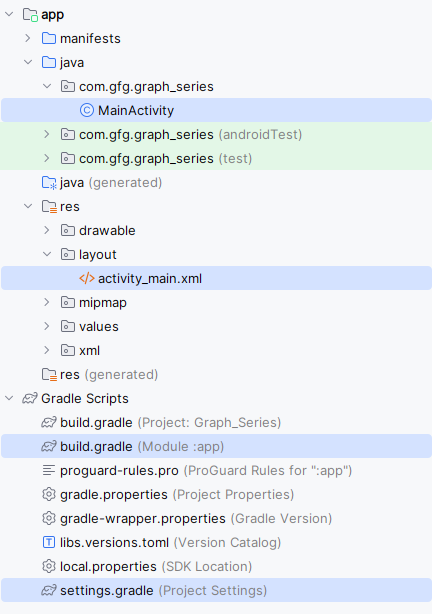Collapse the java folder chevron

(28, 62)
